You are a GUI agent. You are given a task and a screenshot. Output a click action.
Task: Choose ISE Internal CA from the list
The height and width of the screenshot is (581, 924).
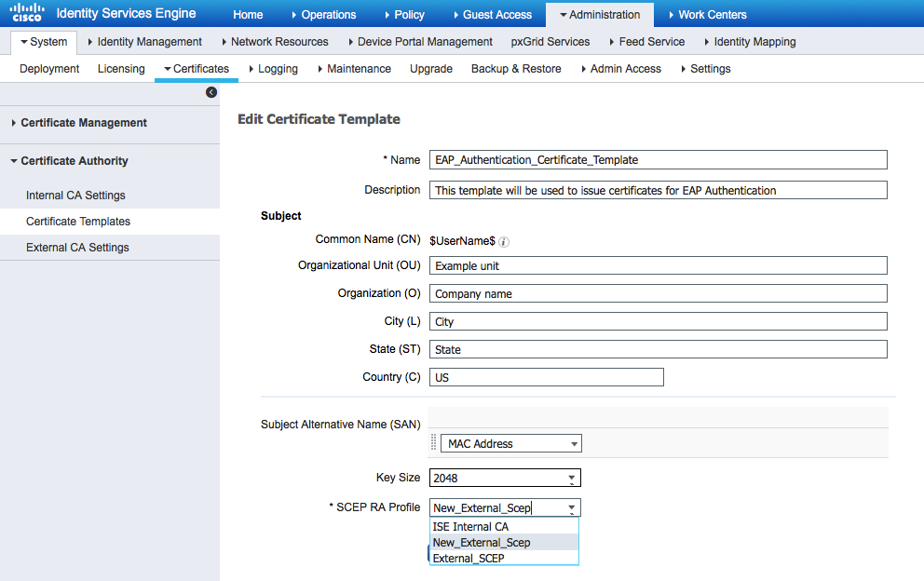(470, 527)
